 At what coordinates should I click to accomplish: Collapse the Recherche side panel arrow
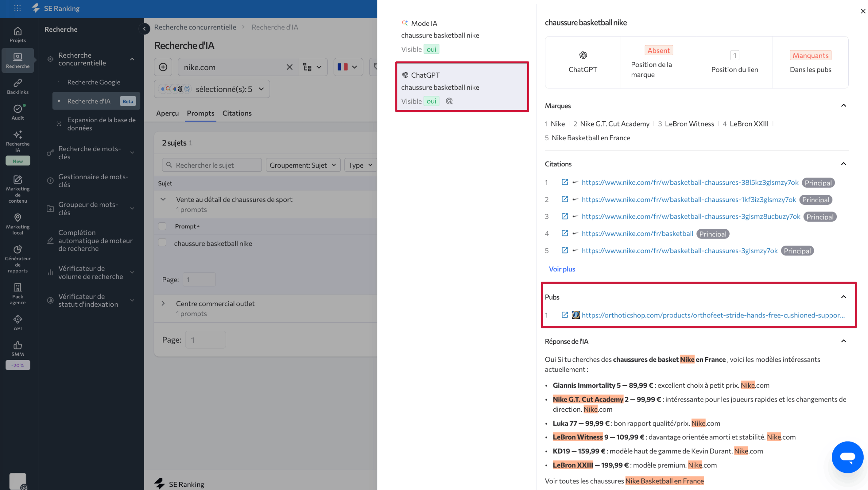click(x=144, y=29)
